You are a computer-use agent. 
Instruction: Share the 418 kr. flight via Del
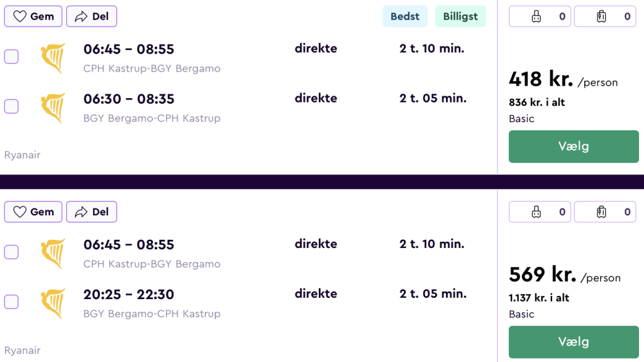[92, 16]
